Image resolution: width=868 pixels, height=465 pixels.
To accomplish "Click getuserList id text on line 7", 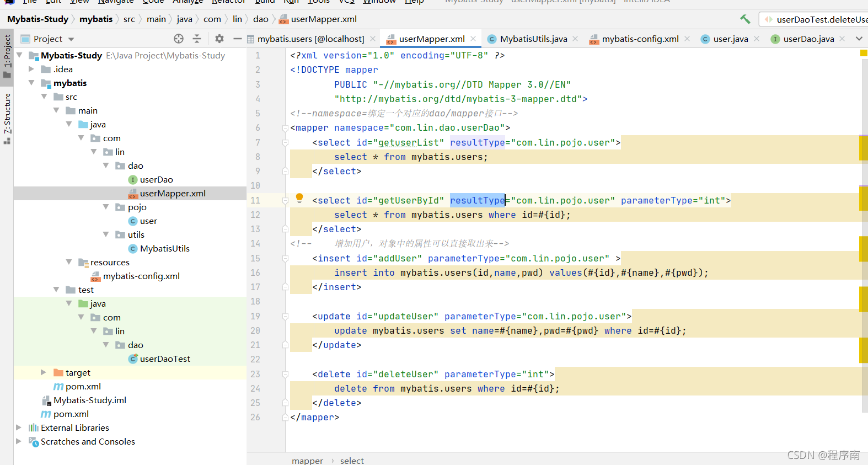I will pyautogui.click(x=408, y=142).
